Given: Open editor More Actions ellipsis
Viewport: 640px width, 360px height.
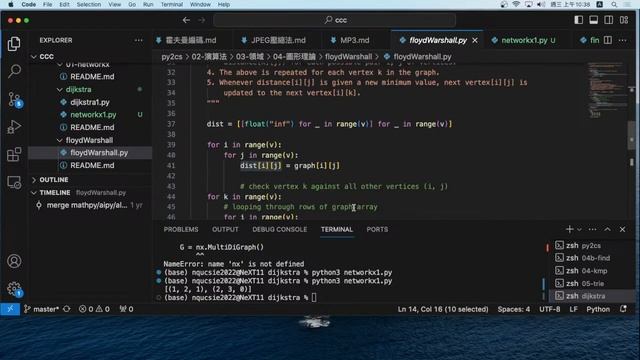Looking at the screenshot, I should 622,40.
